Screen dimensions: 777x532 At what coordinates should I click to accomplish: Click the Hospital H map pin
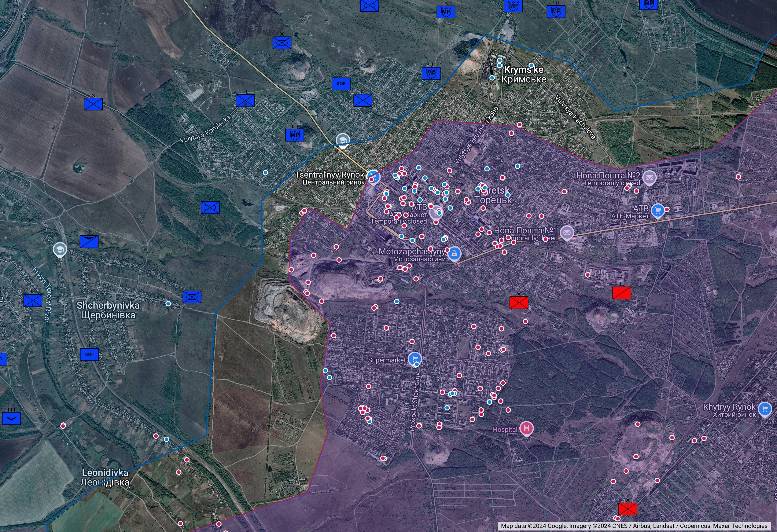(x=527, y=428)
